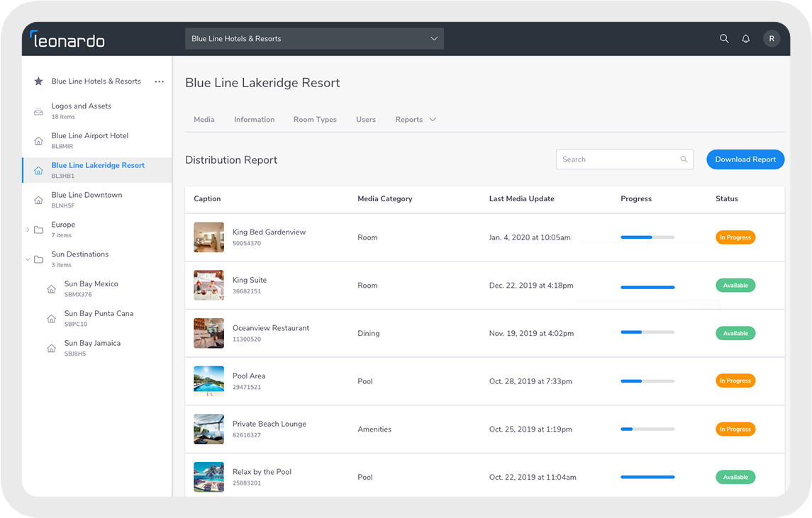The height and width of the screenshot is (518, 812).
Task: Open notifications bell icon
Action: pos(746,39)
